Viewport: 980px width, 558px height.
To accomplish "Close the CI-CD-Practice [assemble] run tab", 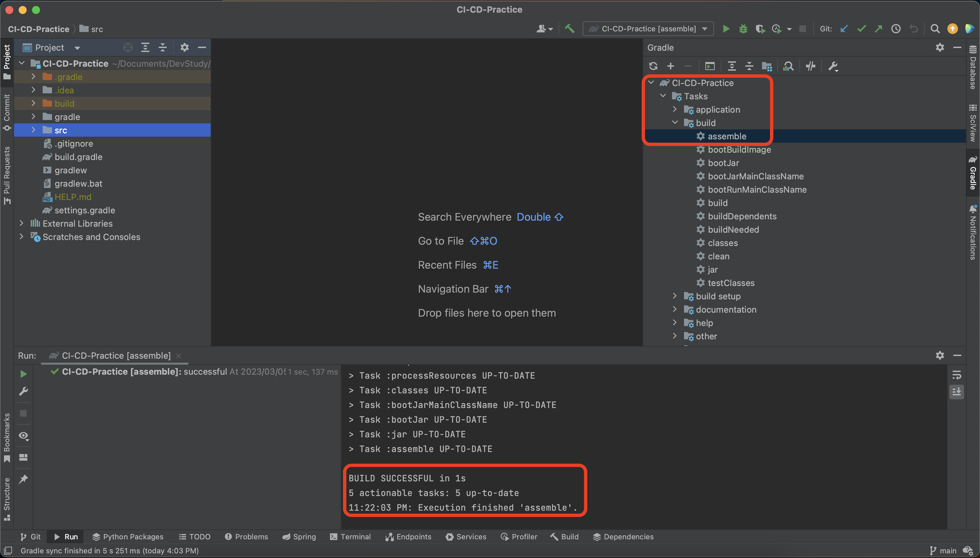I will (x=179, y=356).
